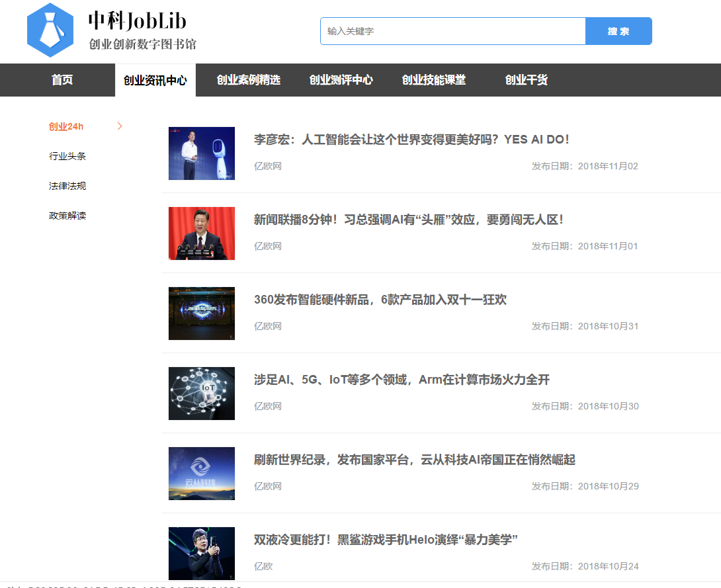This screenshot has height=588, width=721.
Task: Open 法律法规 sidebar category
Action: 67,186
